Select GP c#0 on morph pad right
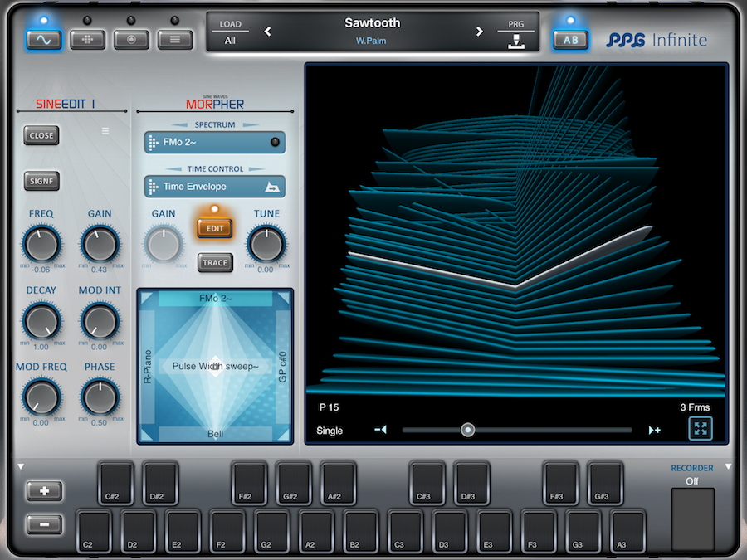This screenshot has width=747, height=560. [x=283, y=367]
